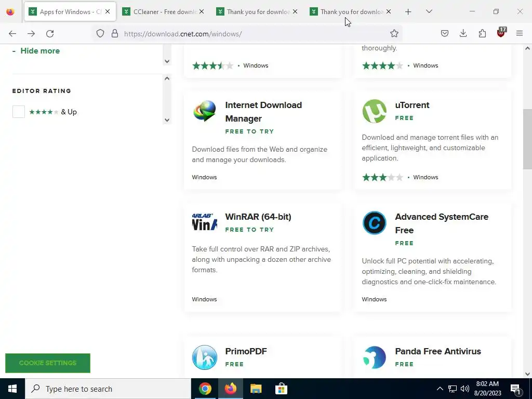Click the green uTorrent app icon
532x399 pixels.
pyautogui.click(x=374, y=111)
